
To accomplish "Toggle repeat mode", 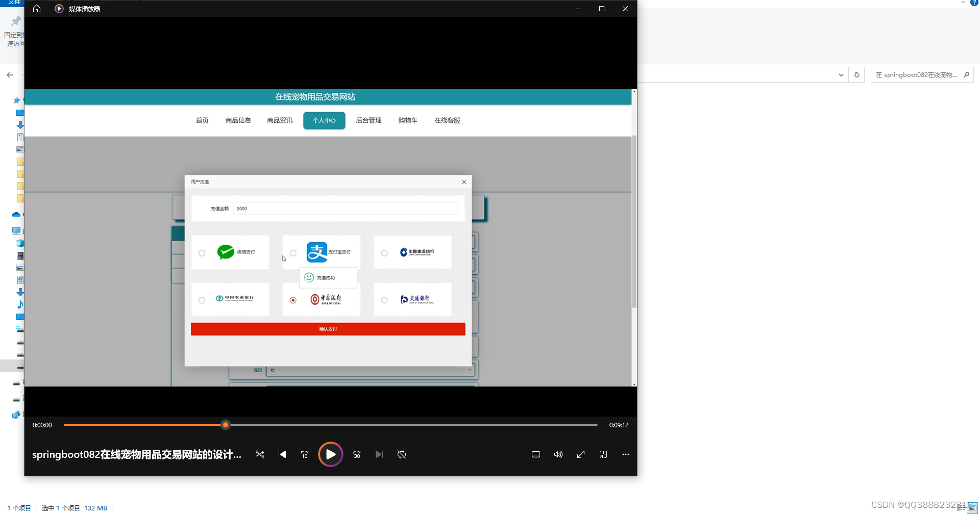I will pos(402,454).
